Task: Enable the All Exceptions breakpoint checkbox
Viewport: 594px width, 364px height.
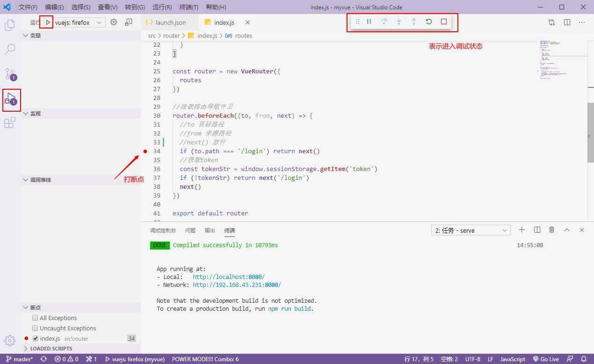Action: coord(35,318)
